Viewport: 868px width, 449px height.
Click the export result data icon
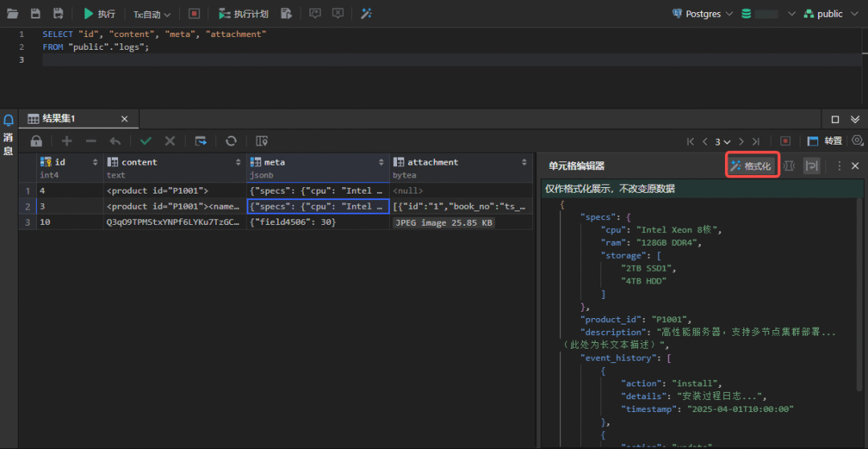click(201, 141)
